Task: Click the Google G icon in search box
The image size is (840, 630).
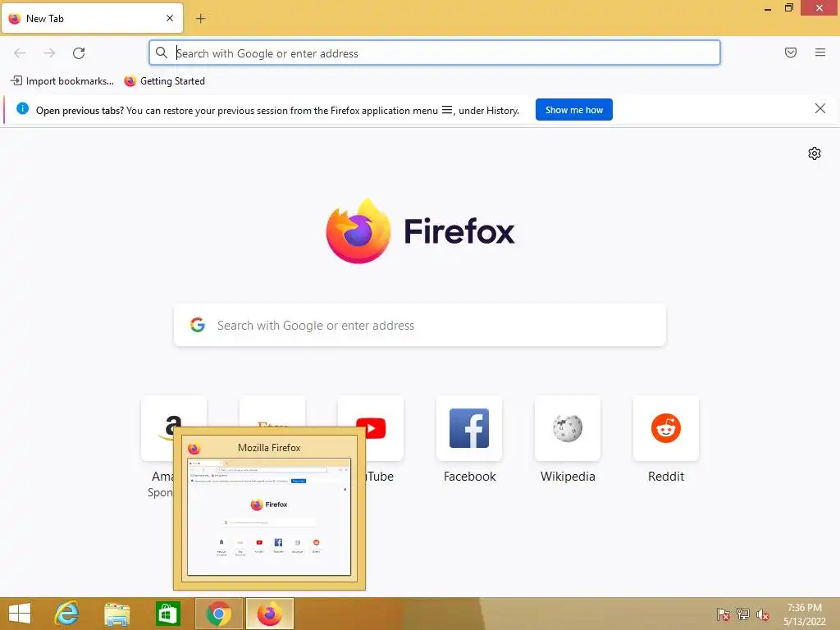Action: point(198,325)
